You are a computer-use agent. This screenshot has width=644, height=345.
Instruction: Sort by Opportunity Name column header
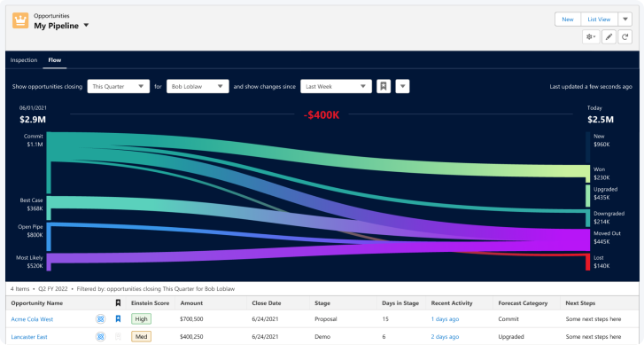(x=37, y=303)
